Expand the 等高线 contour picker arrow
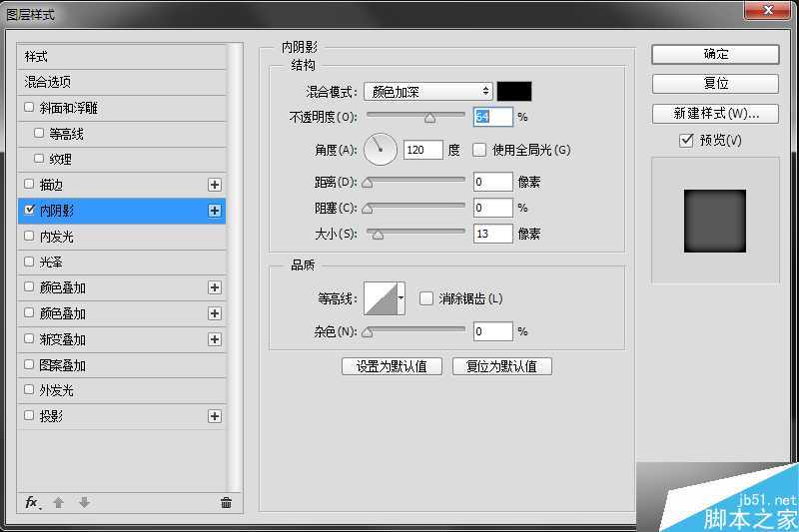 401,297
